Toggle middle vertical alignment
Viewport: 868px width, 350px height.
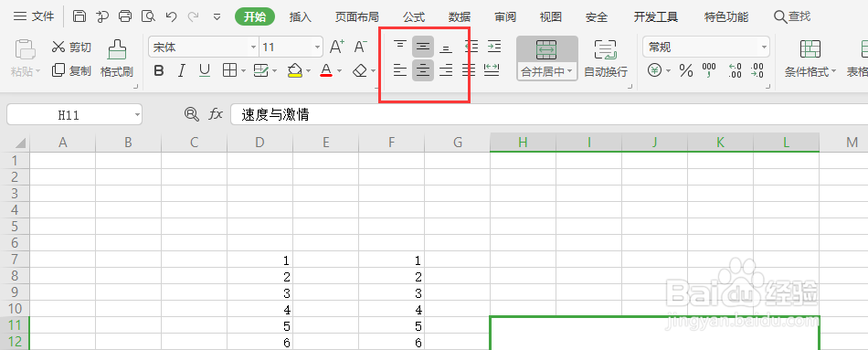coord(423,47)
